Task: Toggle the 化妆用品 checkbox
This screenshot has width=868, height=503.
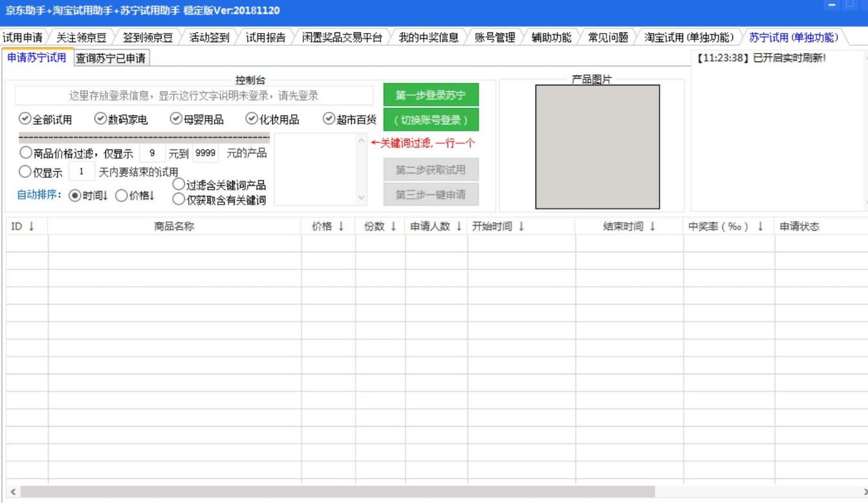Action: coord(272,119)
